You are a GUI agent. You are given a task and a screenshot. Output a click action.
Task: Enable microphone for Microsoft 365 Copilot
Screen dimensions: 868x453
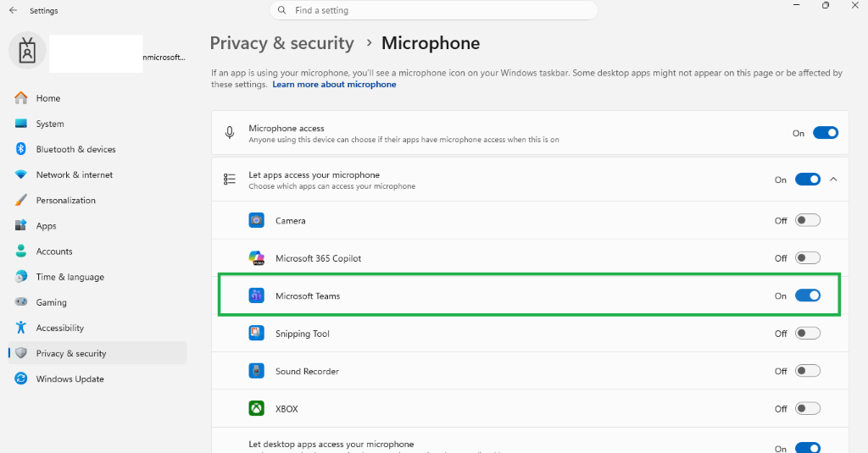click(x=808, y=257)
